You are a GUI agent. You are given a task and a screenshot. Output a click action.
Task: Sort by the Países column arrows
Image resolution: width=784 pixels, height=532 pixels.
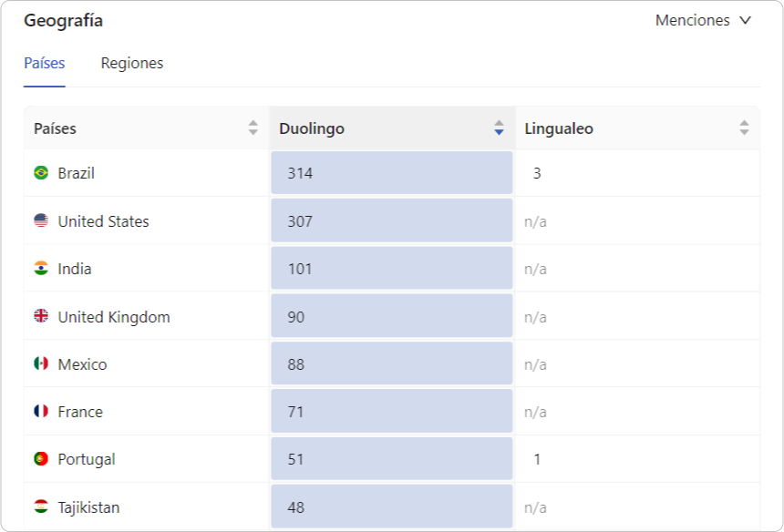(253, 128)
